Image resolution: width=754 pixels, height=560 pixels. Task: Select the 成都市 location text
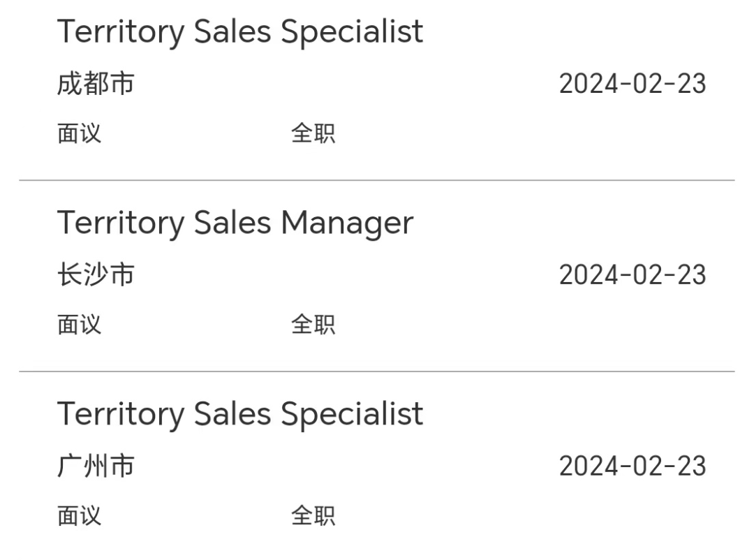point(96,84)
